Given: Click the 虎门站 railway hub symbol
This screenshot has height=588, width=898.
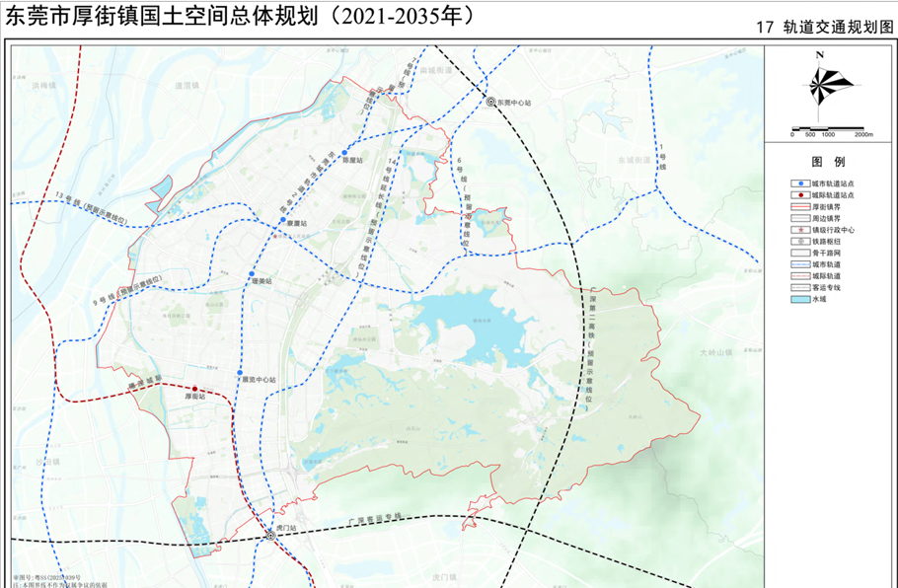Looking at the screenshot, I should pyautogui.click(x=273, y=538).
